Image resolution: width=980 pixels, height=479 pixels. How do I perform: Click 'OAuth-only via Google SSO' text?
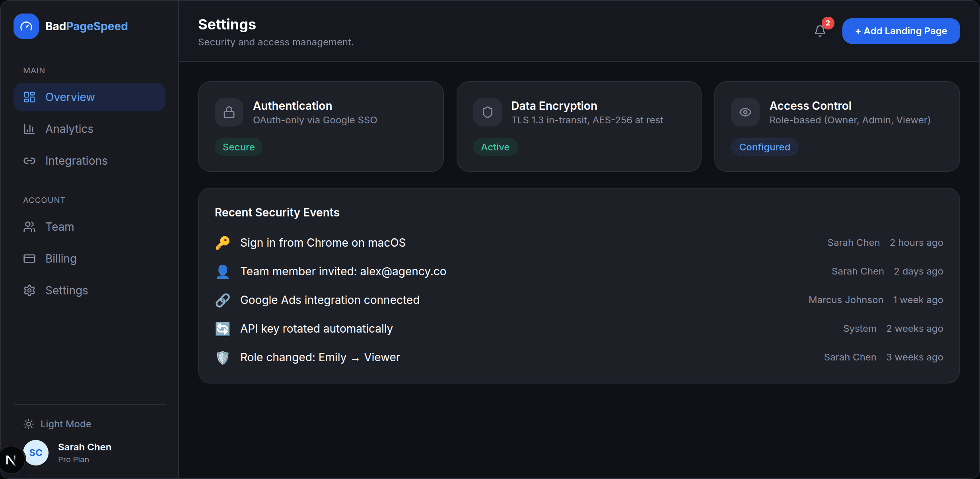(x=315, y=120)
